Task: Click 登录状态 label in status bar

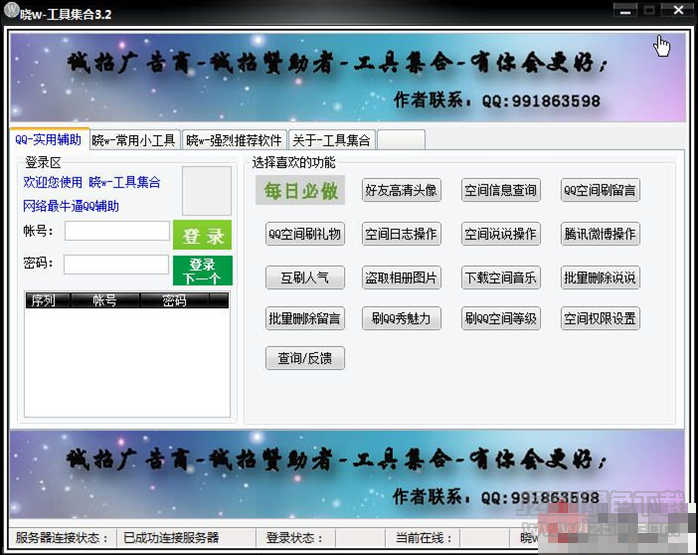Action: coord(294,538)
